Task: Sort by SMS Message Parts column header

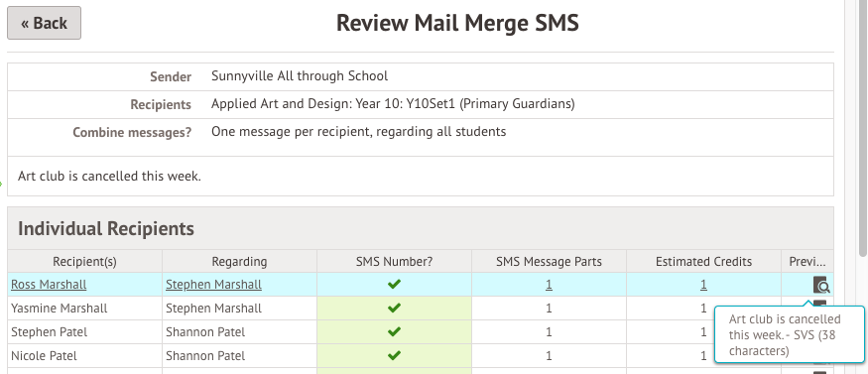Action: (549, 261)
